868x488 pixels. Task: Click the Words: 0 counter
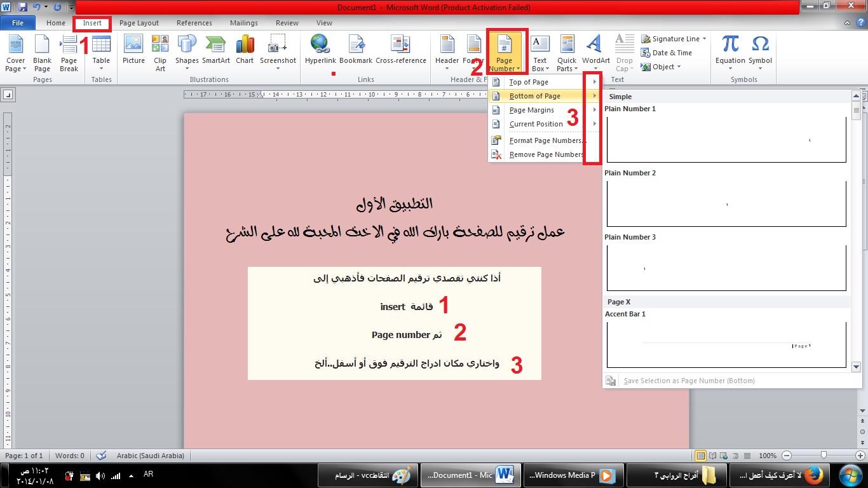70,456
